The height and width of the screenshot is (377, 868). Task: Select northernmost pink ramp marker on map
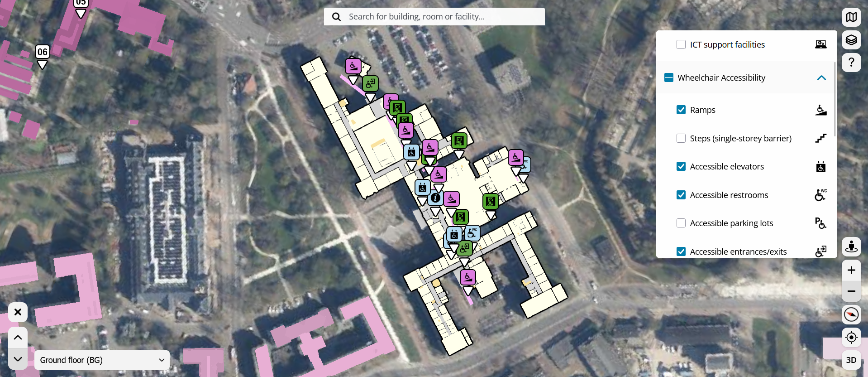353,66
